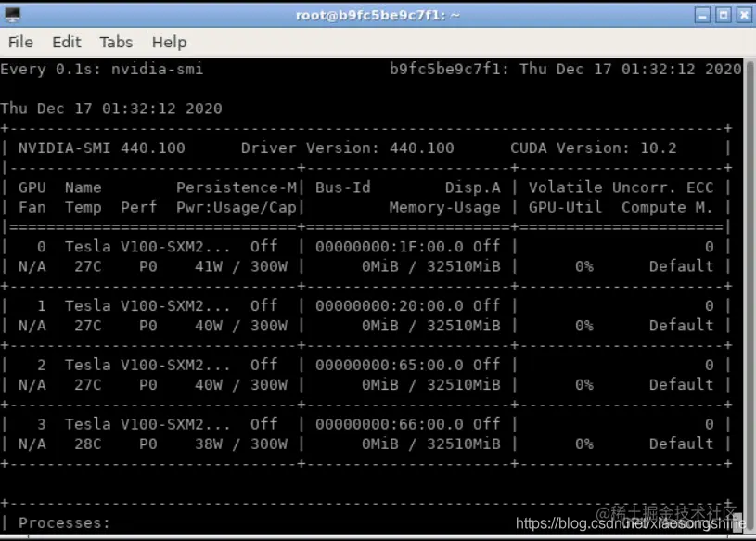
Task: Click the 'Volatile Uncorr. ECC' header
Action: click(621, 187)
